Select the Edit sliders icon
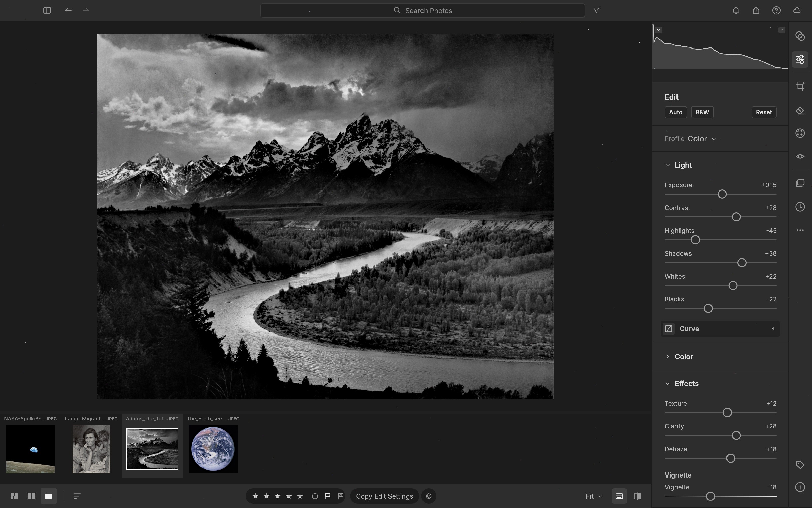812x508 pixels. pos(800,59)
